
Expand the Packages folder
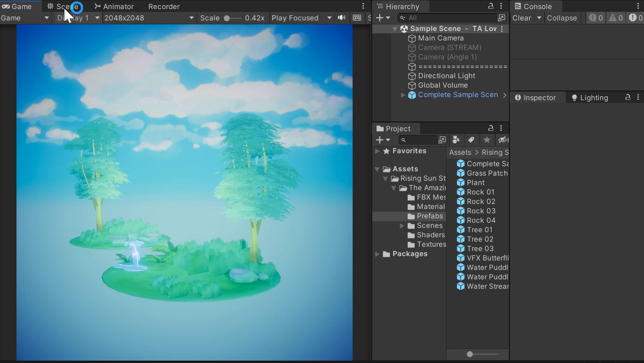(x=377, y=254)
